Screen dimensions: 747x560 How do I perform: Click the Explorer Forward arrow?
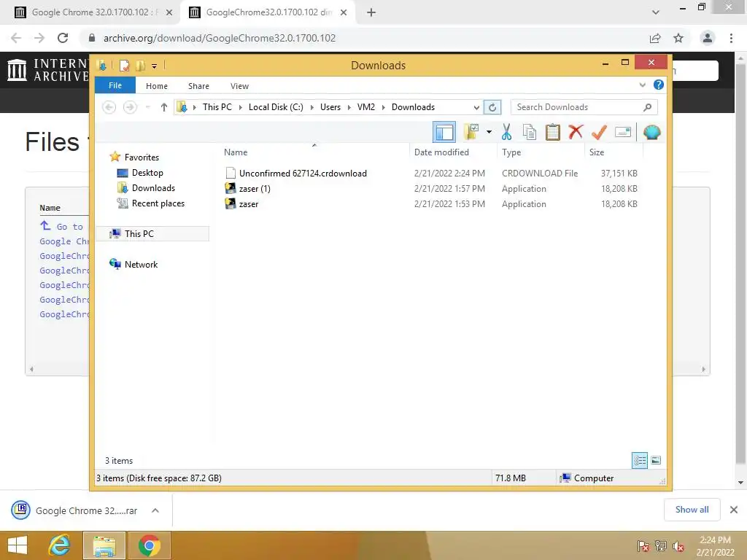(130, 107)
